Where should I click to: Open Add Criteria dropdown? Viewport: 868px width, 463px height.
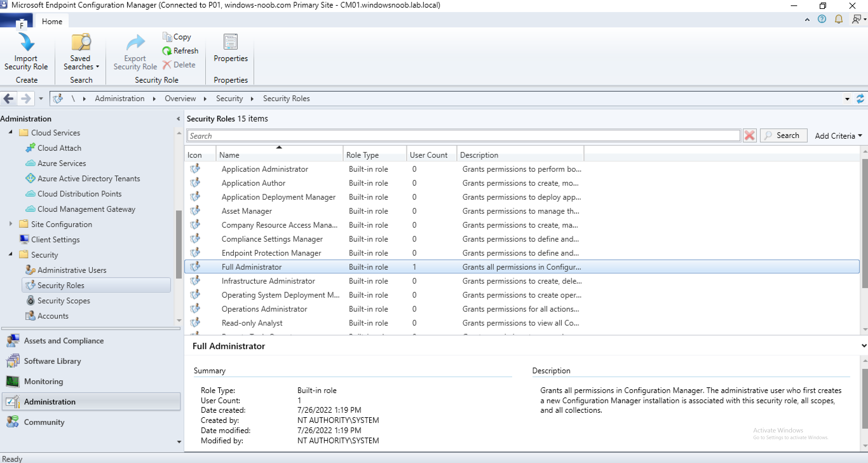coord(839,135)
